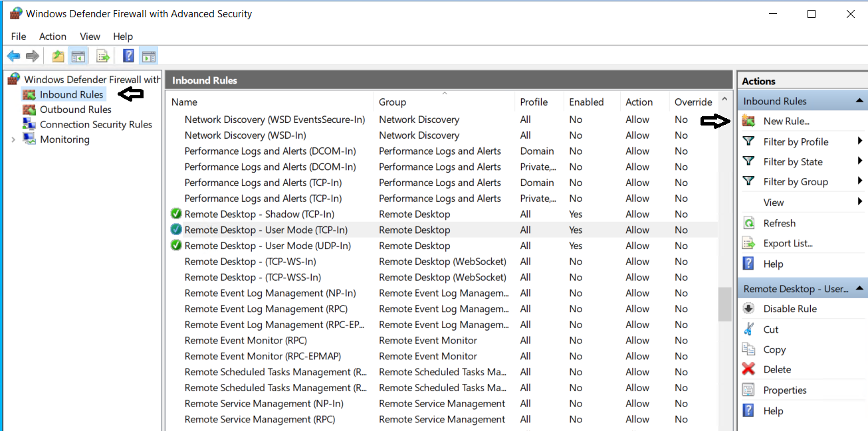Click the status icon for Remote Desktop - User Mode (TCP-In)
Viewport: 868px width, 431px height.
pyautogui.click(x=176, y=230)
